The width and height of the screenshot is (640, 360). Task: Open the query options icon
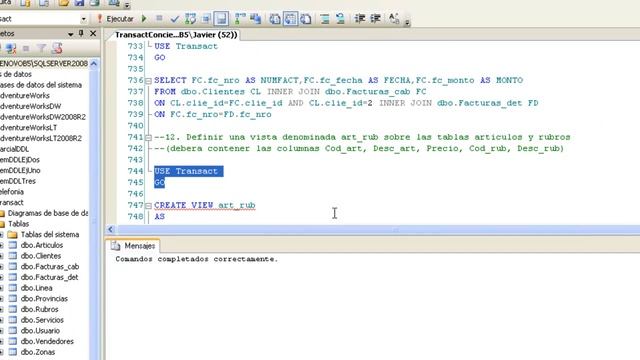206,19
